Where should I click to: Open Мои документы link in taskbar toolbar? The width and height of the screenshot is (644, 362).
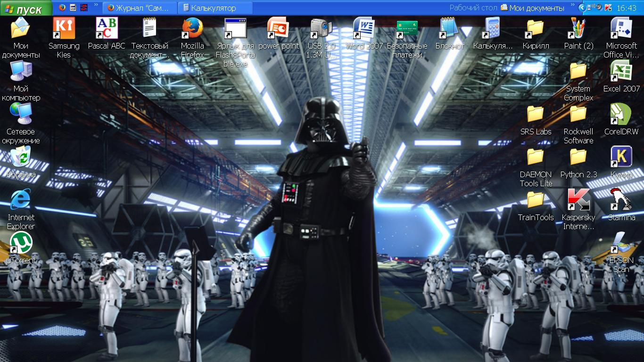click(x=533, y=8)
